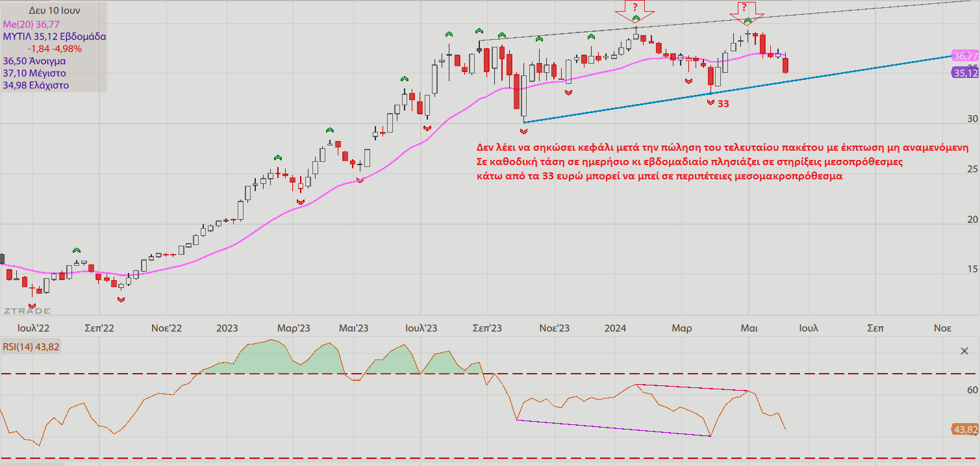The width and height of the screenshot is (980, 466).
Task: Select the 34,98 Ελάχιστο low price
Action: [36, 85]
